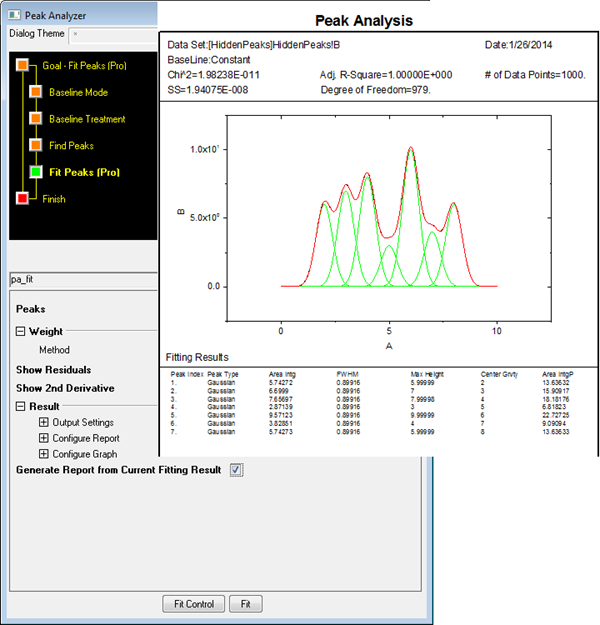Select the Show 2nd Derivative option
600x625 pixels.
click(64, 388)
